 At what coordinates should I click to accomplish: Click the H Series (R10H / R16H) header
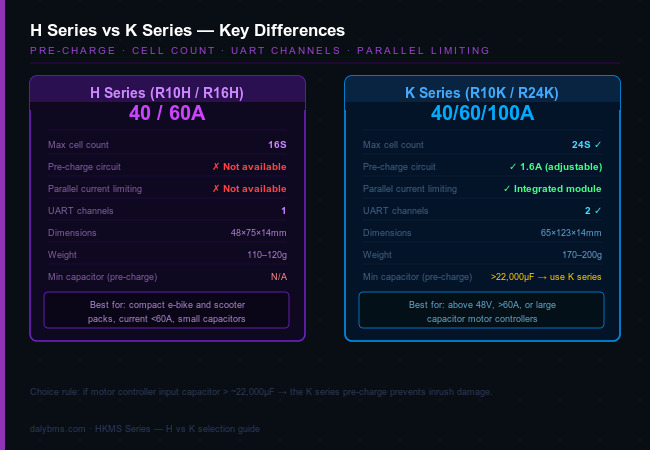tap(167, 93)
